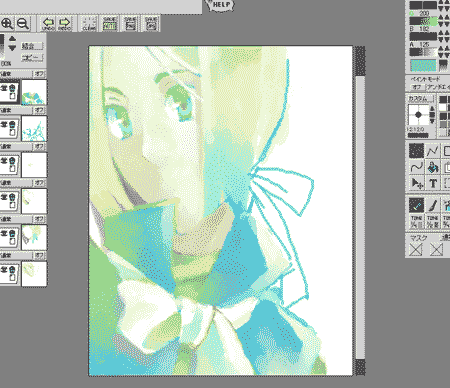Select the fifth layer thumbnail
The height and width of the screenshot is (388, 450).
[x=34, y=238]
